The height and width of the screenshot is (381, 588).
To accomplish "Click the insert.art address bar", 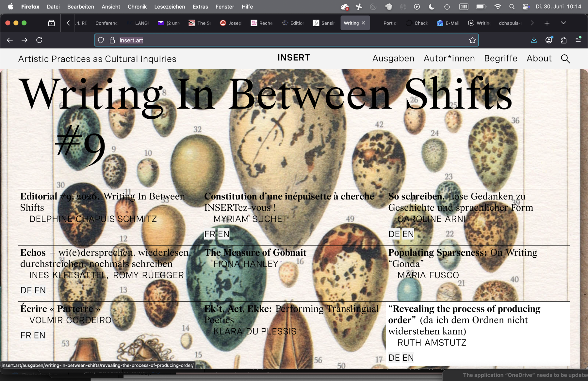I will (286, 40).
